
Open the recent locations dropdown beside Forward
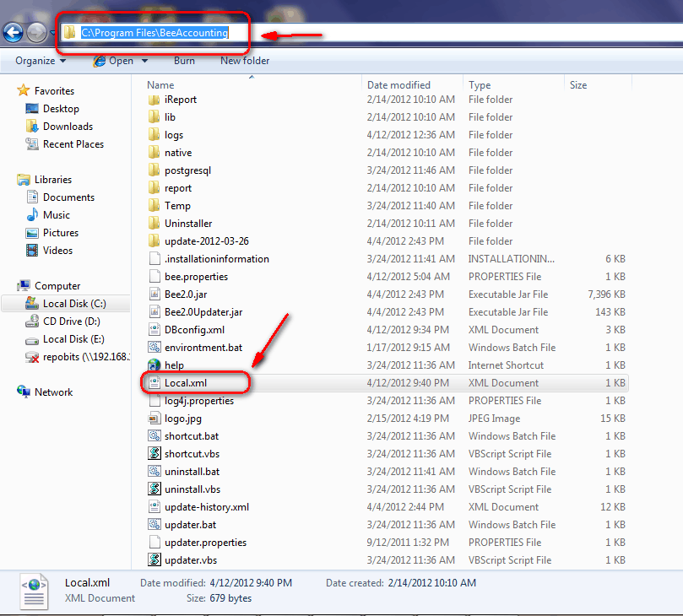(52, 33)
